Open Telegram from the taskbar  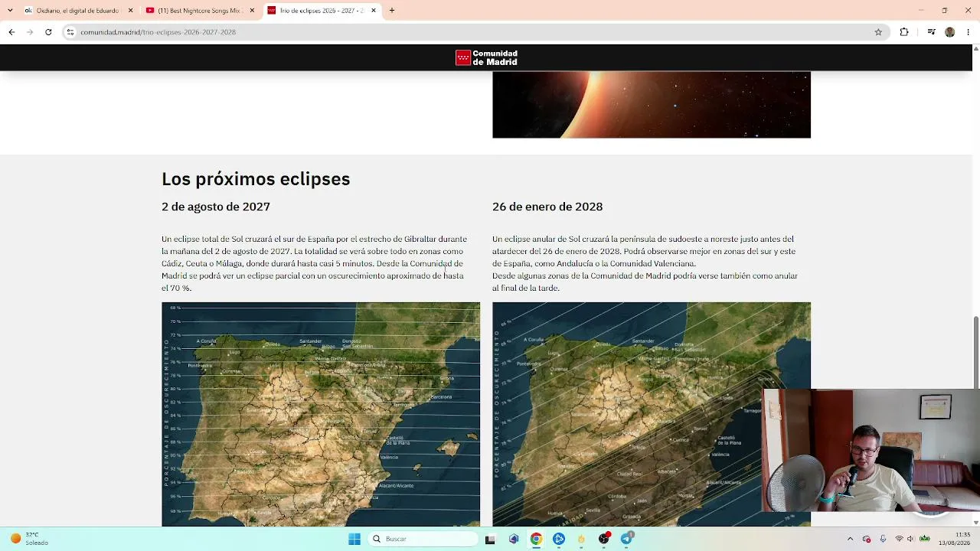tap(627, 539)
